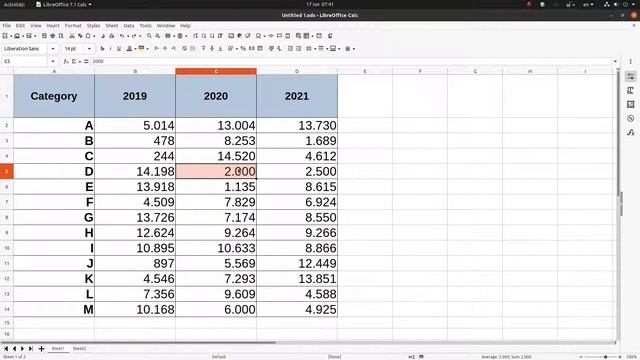Open Undo history dropdown arrow
Screen dimensions: 640x360
(x=128, y=36)
